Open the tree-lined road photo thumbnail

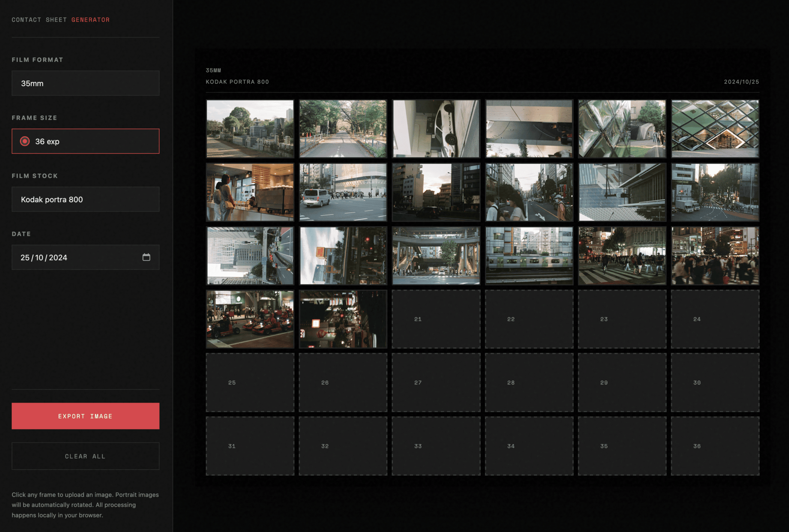pyautogui.click(x=343, y=129)
